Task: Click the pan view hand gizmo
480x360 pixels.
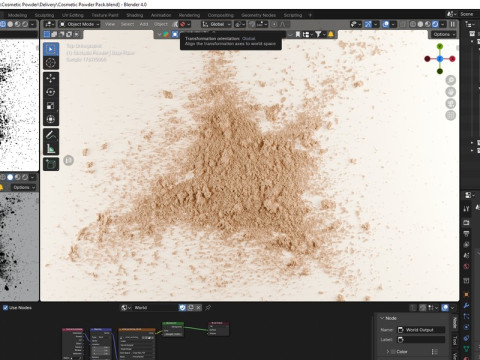Action: (x=451, y=92)
